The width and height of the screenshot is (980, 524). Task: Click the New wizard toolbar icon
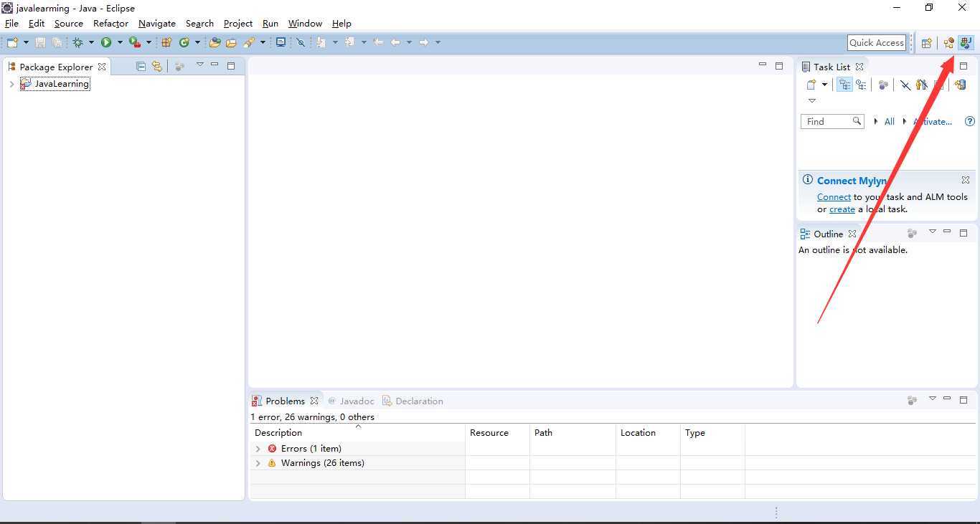click(13, 42)
